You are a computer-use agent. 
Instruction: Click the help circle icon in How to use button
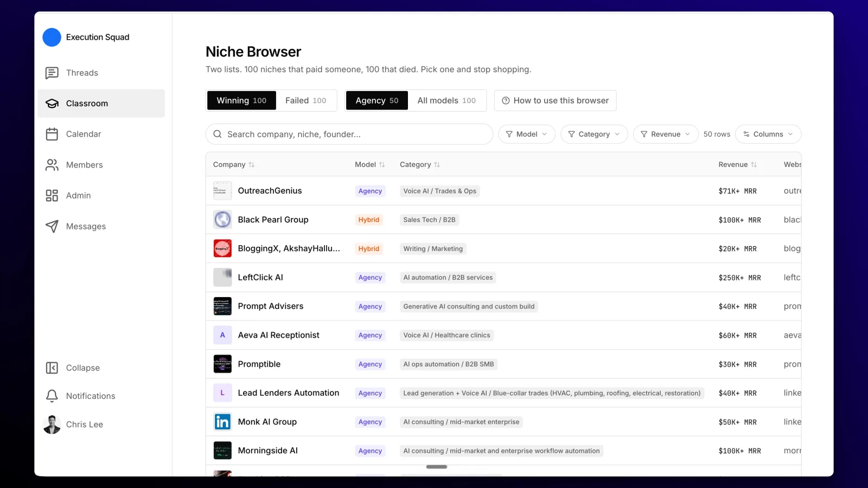coord(506,100)
